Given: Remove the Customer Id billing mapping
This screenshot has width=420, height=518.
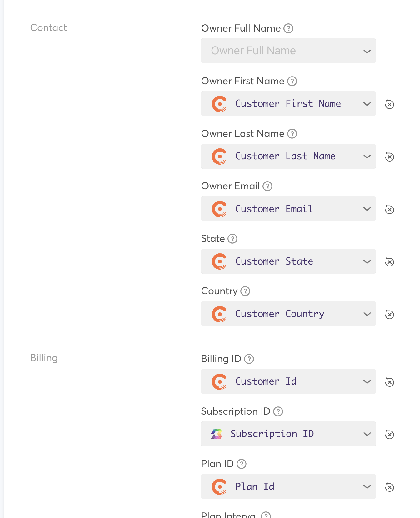Looking at the screenshot, I should point(389,382).
